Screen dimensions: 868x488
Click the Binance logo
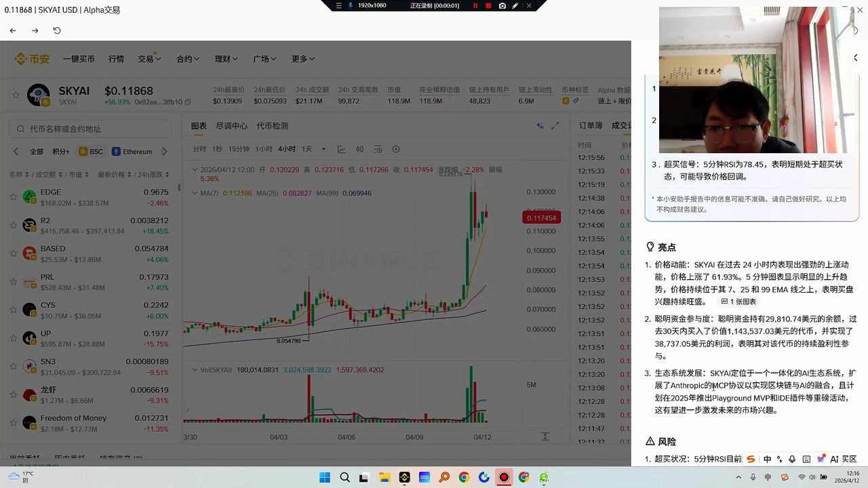[32, 59]
